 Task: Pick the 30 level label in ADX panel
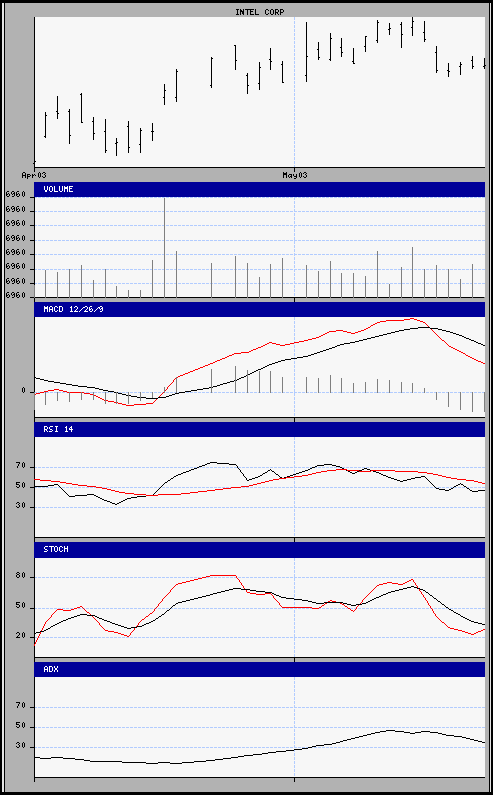pos(21,746)
